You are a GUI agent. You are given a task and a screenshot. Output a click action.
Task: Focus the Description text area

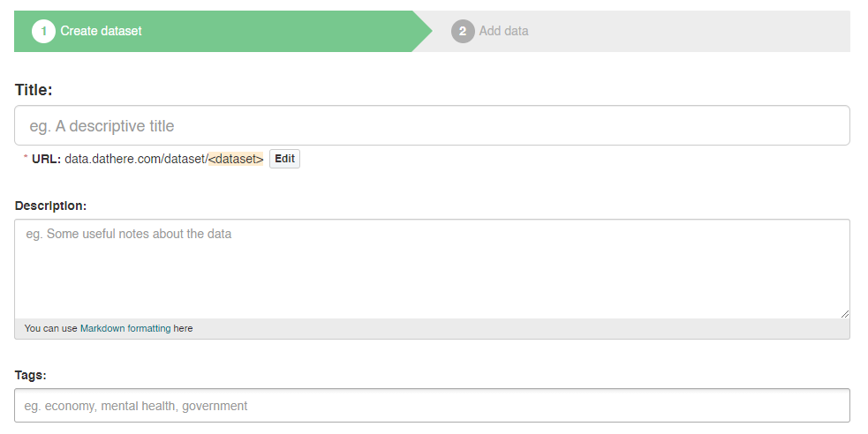point(432,268)
